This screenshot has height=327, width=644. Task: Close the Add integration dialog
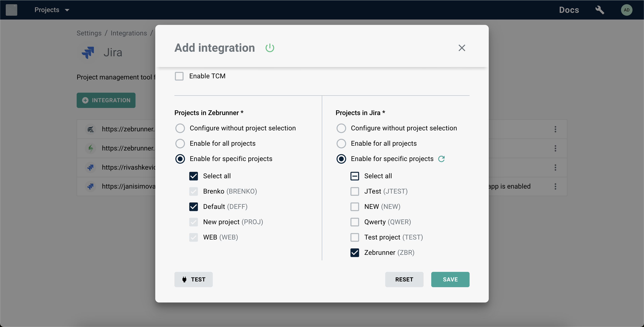click(462, 48)
